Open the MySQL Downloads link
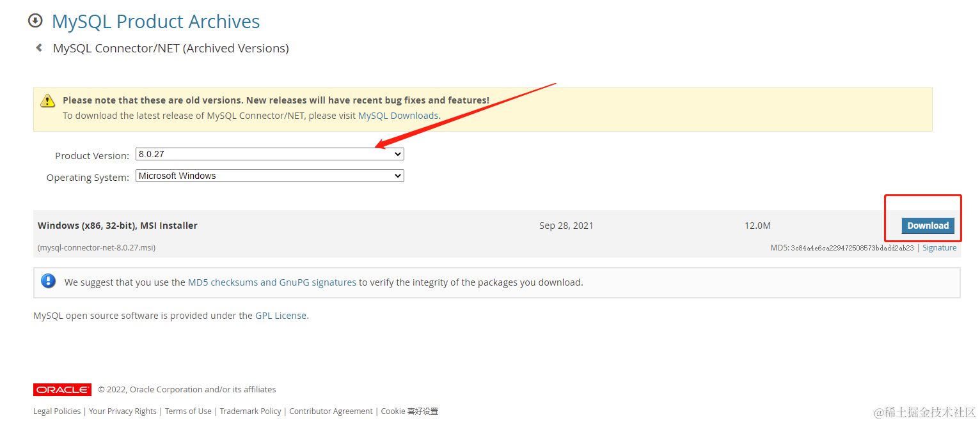Image resolution: width=980 pixels, height=423 pixels. [x=398, y=116]
